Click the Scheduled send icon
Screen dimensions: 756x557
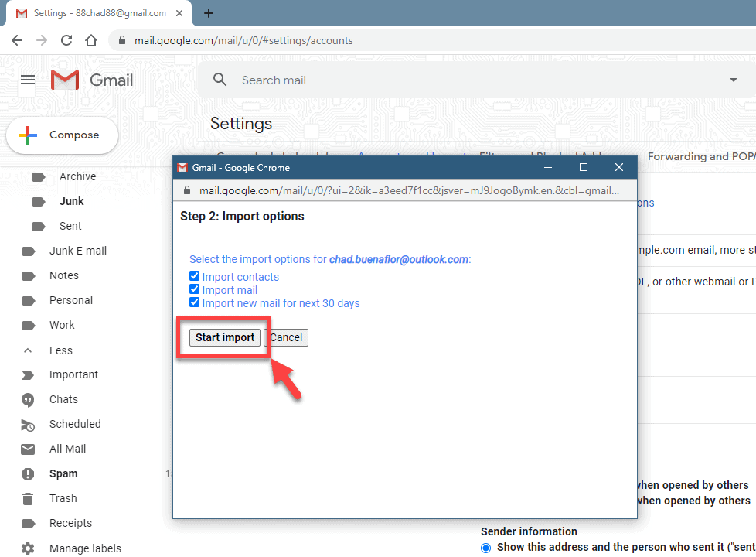[28, 425]
